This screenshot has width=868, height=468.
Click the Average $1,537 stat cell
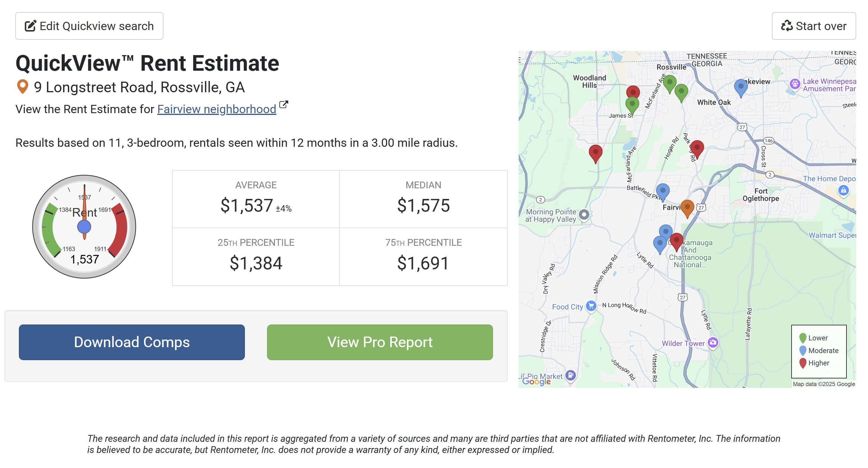pyautogui.click(x=256, y=199)
